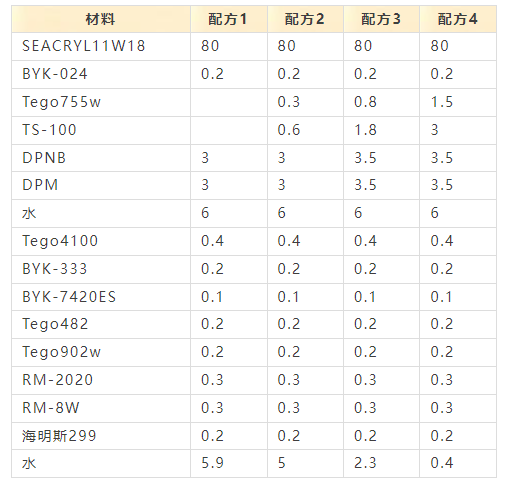508x483 pixels.
Task: Click the 配方3 column header
Action: pyautogui.click(x=381, y=19)
